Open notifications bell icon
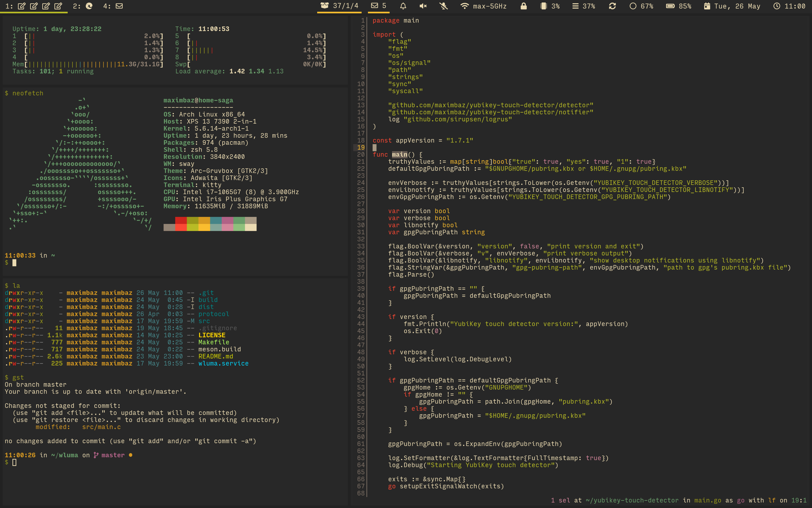Image resolution: width=812 pixels, height=508 pixels. coord(403,6)
